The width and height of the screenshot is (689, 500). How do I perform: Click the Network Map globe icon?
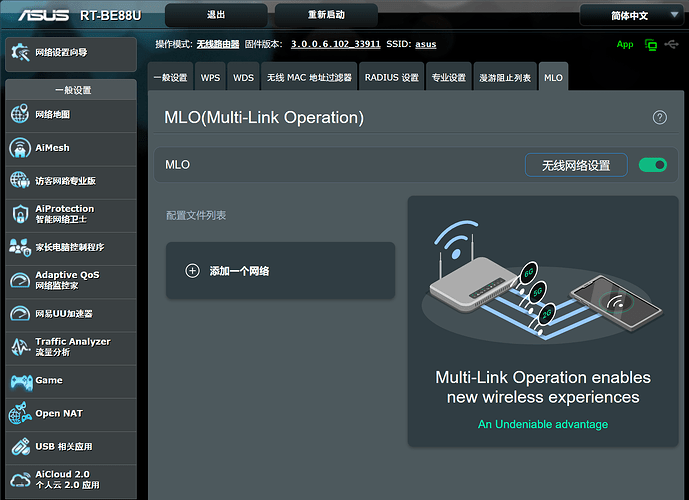coord(20,115)
